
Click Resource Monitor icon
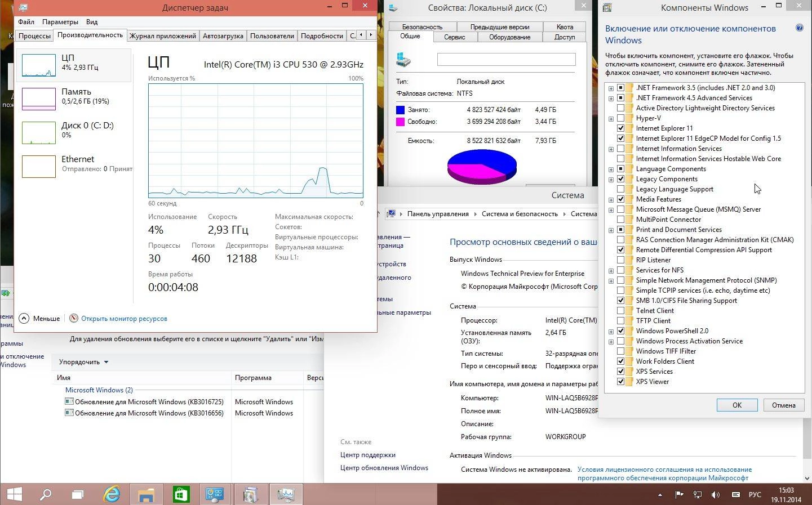tap(74, 318)
